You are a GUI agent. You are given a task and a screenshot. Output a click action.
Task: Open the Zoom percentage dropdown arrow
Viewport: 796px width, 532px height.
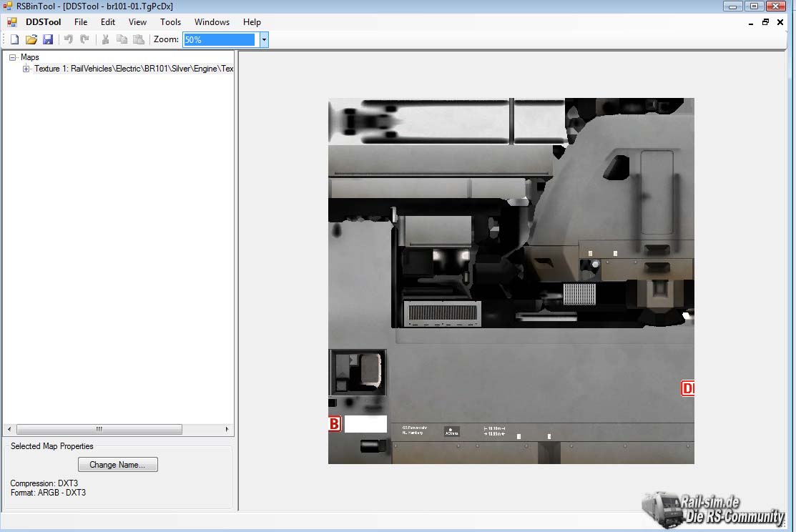pos(263,40)
